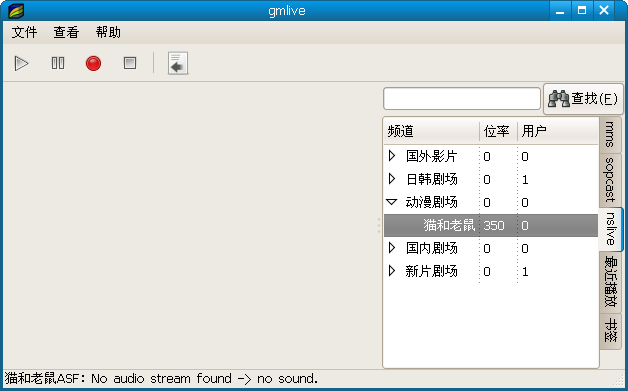Screen dimensions: 628x391
Task: Select the 动漫剧场 row text
Action: click(431, 202)
